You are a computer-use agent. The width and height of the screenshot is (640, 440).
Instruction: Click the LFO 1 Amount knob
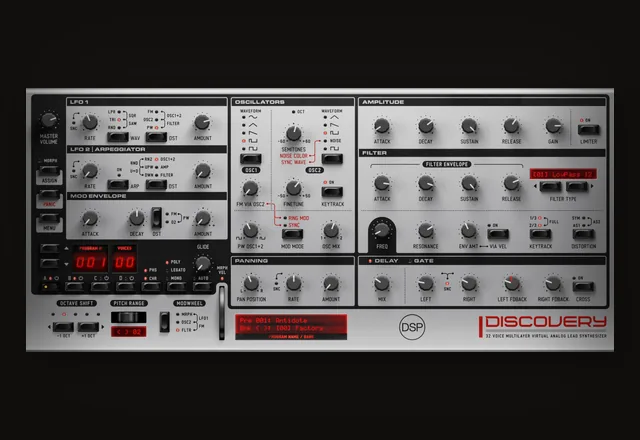click(202, 122)
